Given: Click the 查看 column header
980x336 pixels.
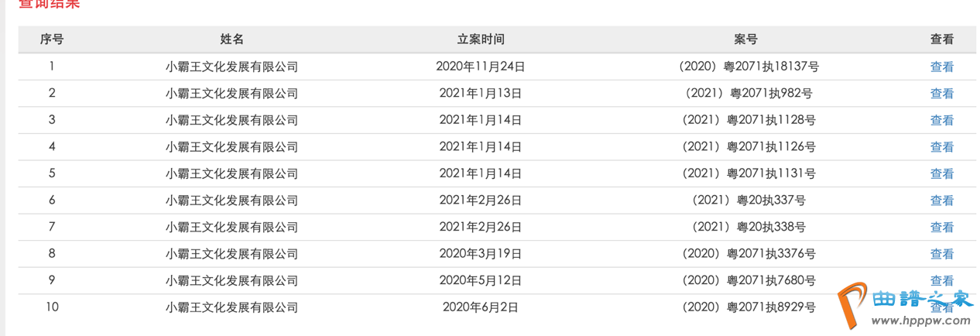Looking at the screenshot, I should tap(941, 39).
